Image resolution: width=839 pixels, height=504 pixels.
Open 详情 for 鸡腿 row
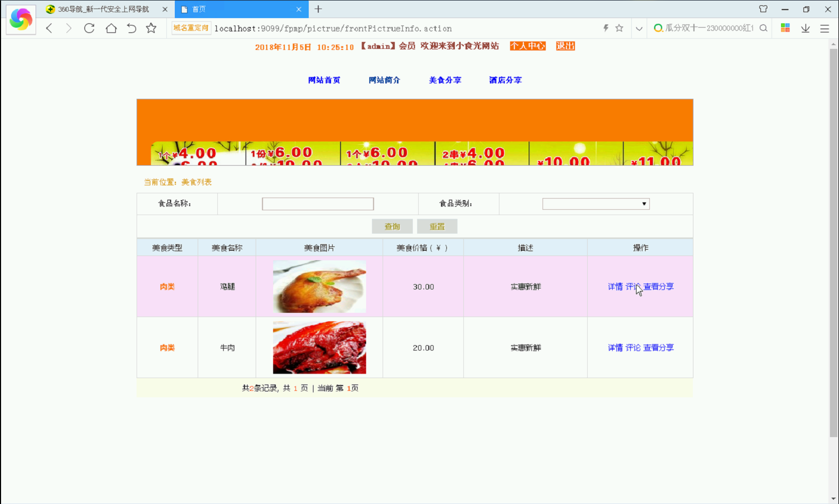(615, 287)
